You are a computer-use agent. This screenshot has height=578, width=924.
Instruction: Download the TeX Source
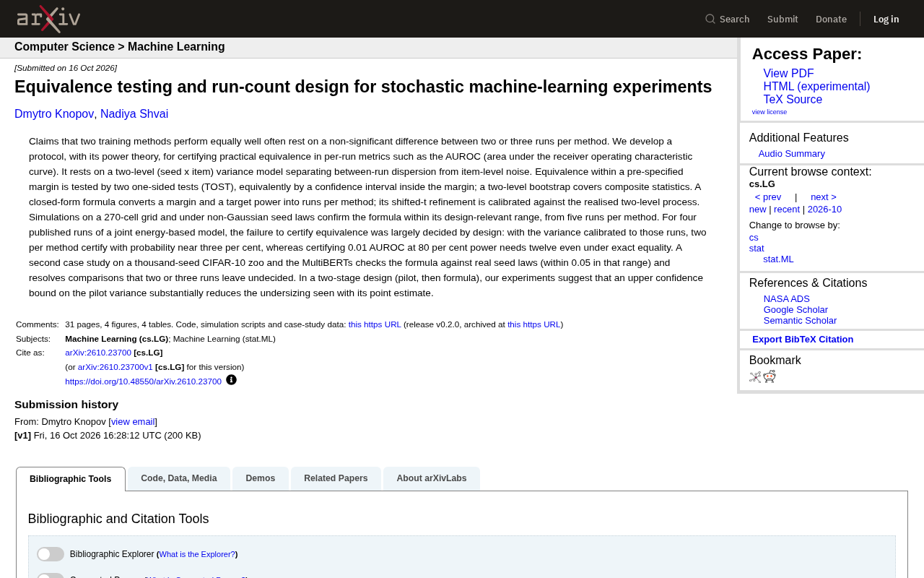pos(793,100)
